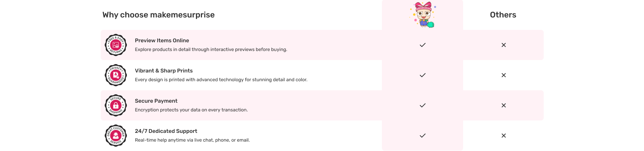Click the Why choose makemesurprise heading

tap(158, 15)
